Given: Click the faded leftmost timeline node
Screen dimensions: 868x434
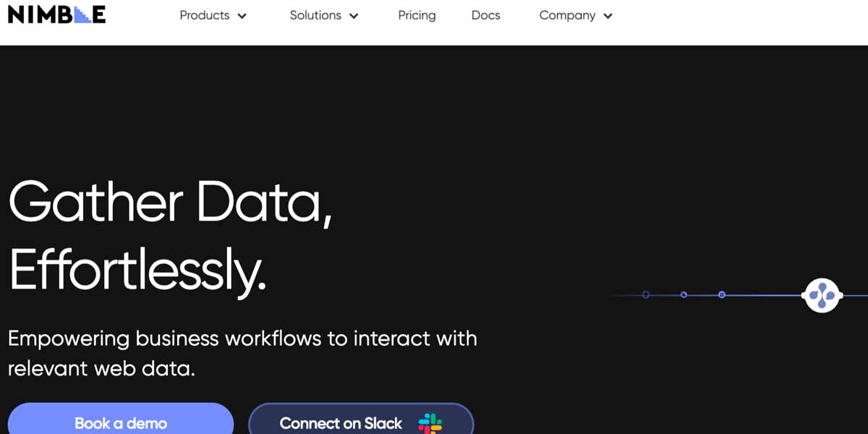Looking at the screenshot, I should (x=646, y=295).
